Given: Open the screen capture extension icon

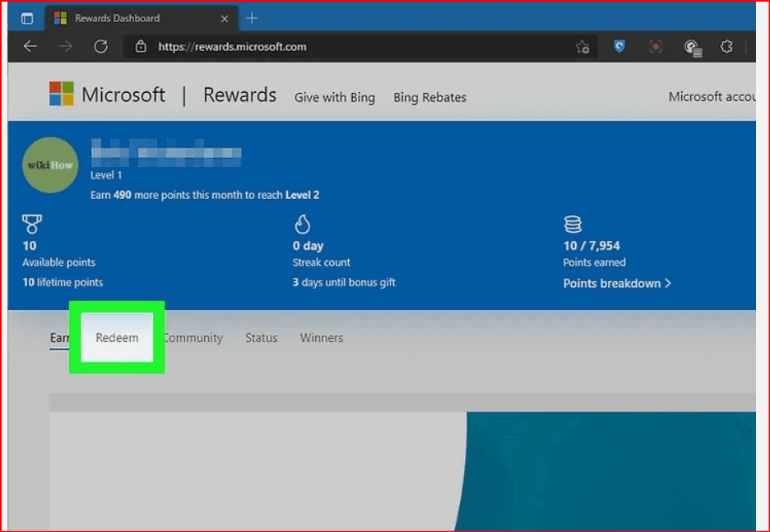Looking at the screenshot, I should click(x=656, y=47).
